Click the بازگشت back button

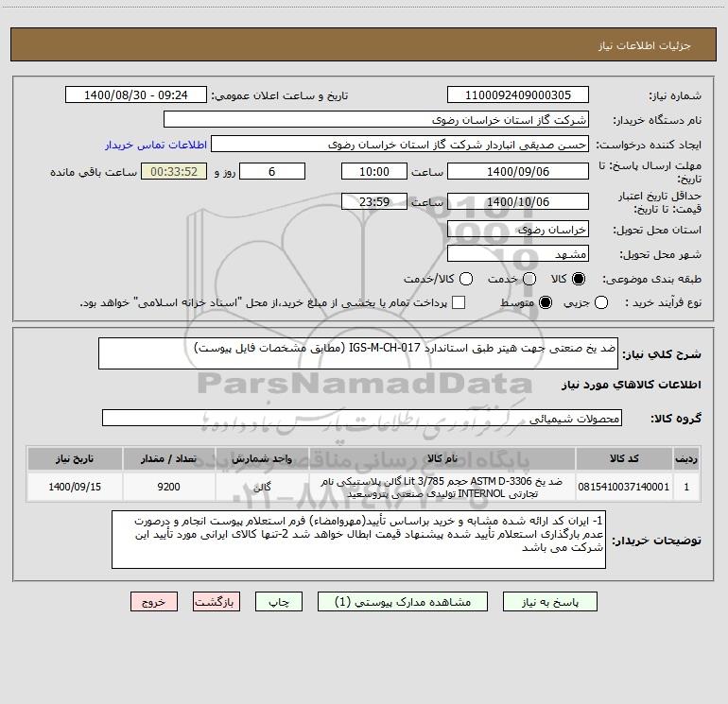click(217, 602)
